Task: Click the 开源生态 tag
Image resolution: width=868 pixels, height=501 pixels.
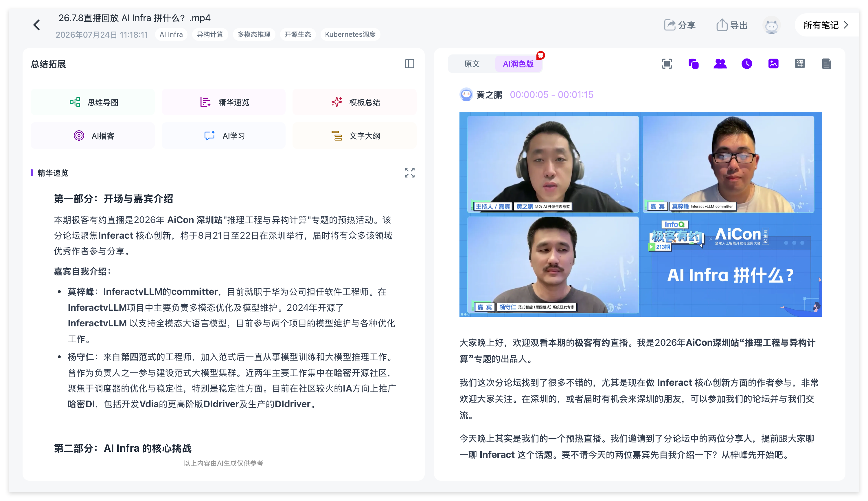Action: (297, 34)
